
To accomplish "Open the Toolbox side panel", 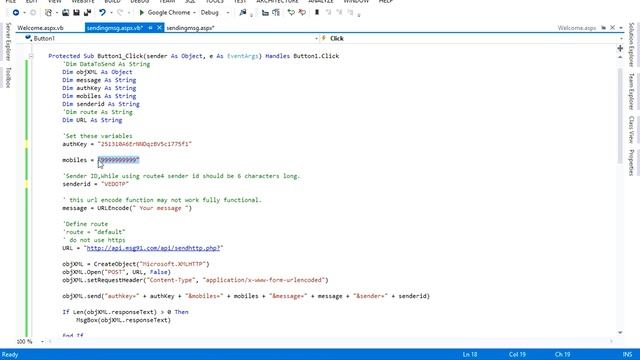I will (8, 78).
